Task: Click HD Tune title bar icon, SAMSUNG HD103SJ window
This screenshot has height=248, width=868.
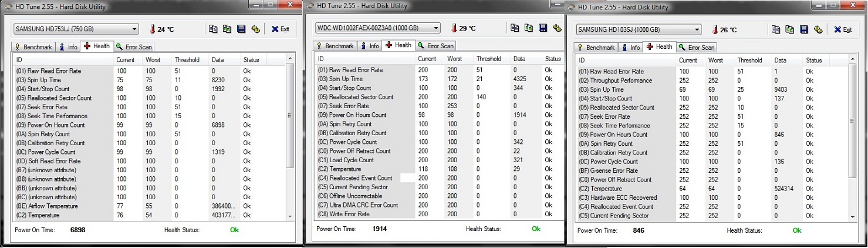Action: tap(571, 7)
